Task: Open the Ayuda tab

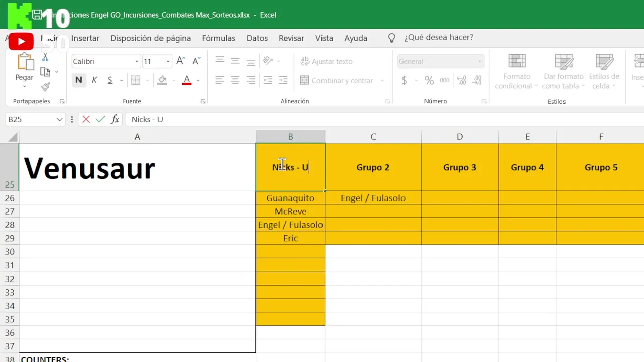Action: pyautogui.click(x=356, y=38)
